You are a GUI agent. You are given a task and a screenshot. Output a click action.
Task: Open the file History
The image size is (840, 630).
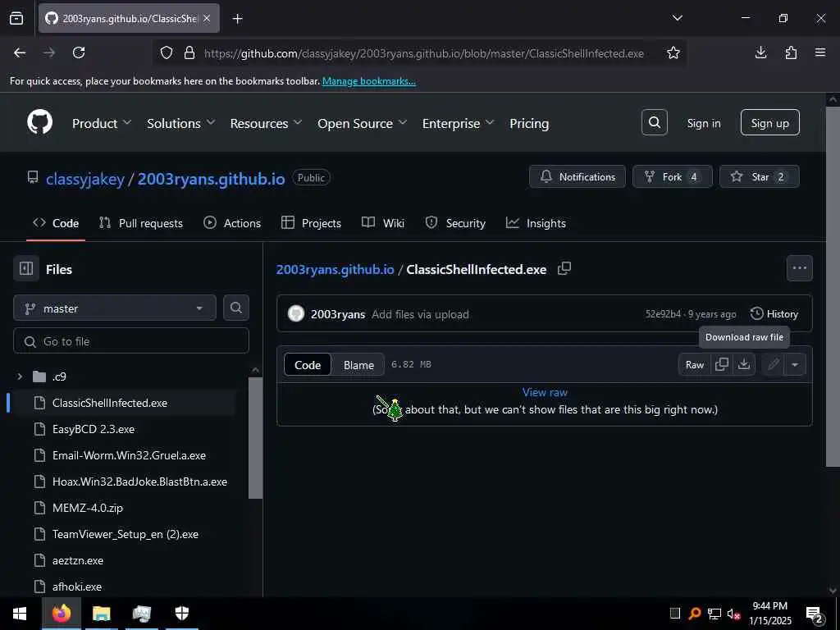point(774,313)
